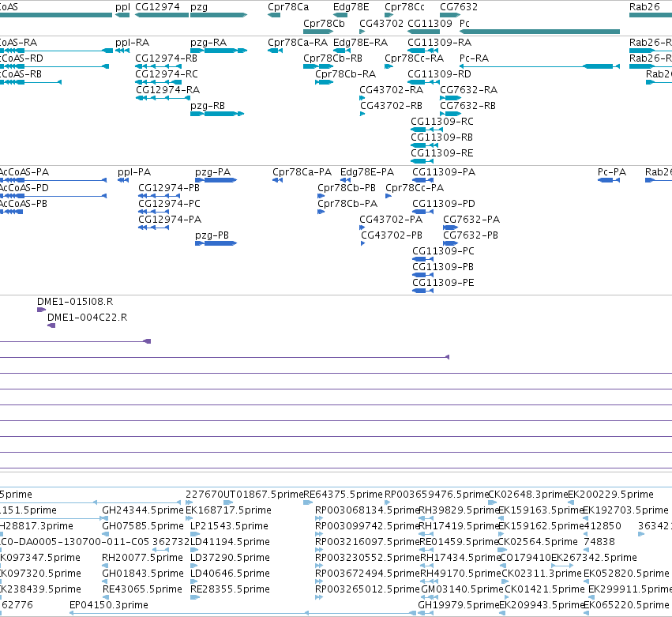This screenshot has width=672, height=617.
Task: Select protein CG11309-PD
Action: pyautogui.click(x=444, y=204)
